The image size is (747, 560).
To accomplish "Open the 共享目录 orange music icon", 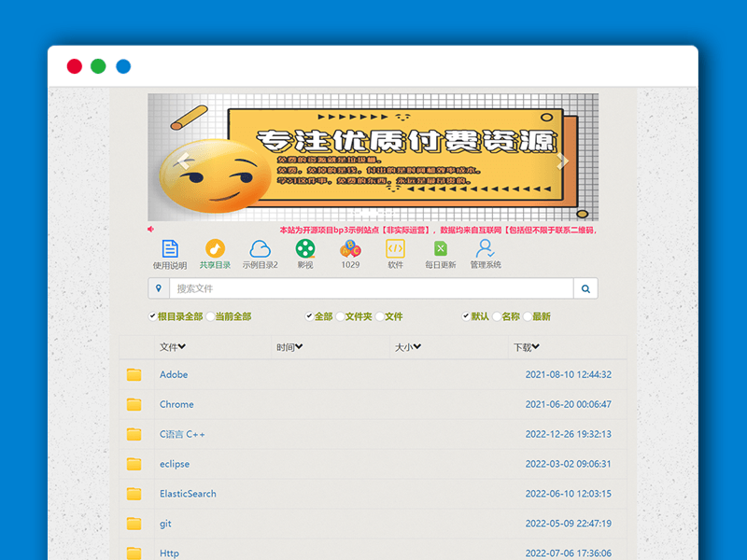I will [x=215, y=249].
